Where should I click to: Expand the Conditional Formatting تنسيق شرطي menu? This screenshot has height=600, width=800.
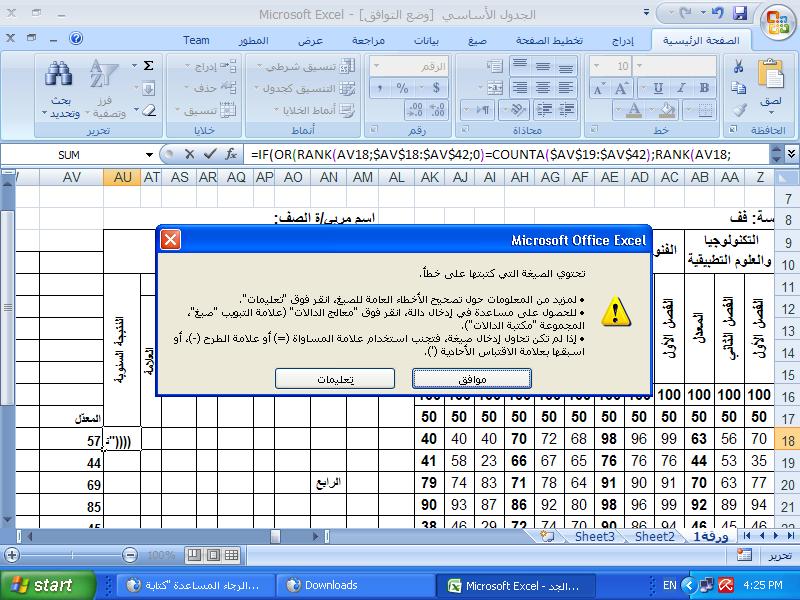click(x=306, y=66)
